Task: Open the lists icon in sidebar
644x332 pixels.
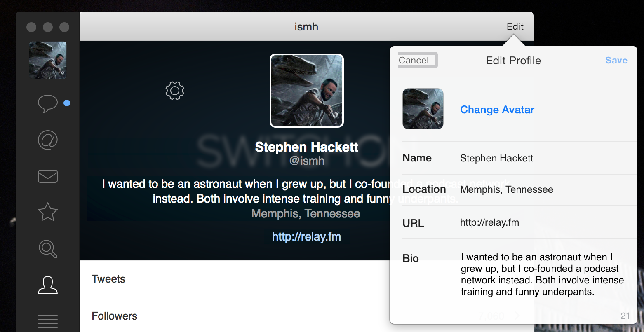Action: (48, 321)
